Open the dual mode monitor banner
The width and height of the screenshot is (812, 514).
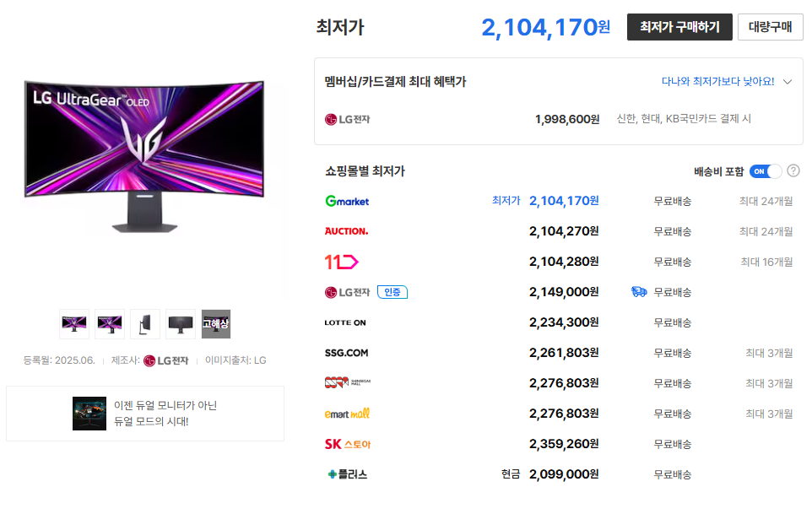[145, 414]
